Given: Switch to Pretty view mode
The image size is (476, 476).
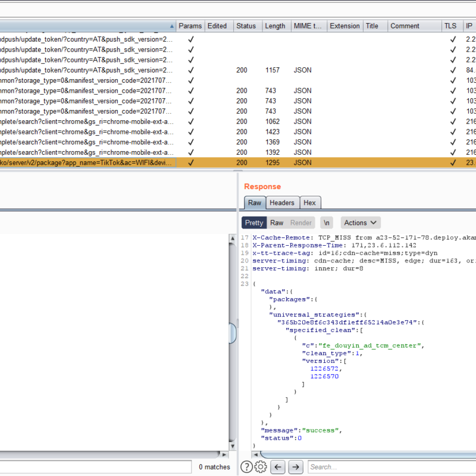Looking at the screenshot, I should click(x=254, y=223).
